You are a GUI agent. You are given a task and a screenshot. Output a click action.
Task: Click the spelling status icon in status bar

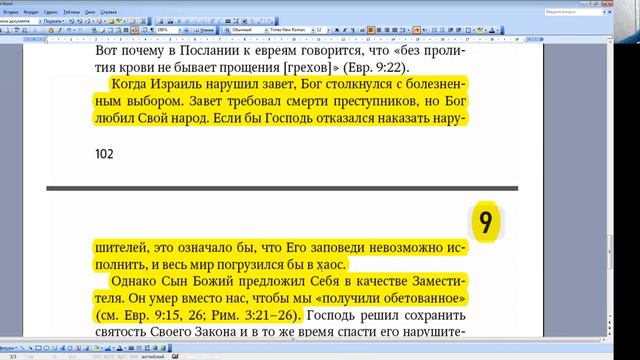tap(175, 356)
